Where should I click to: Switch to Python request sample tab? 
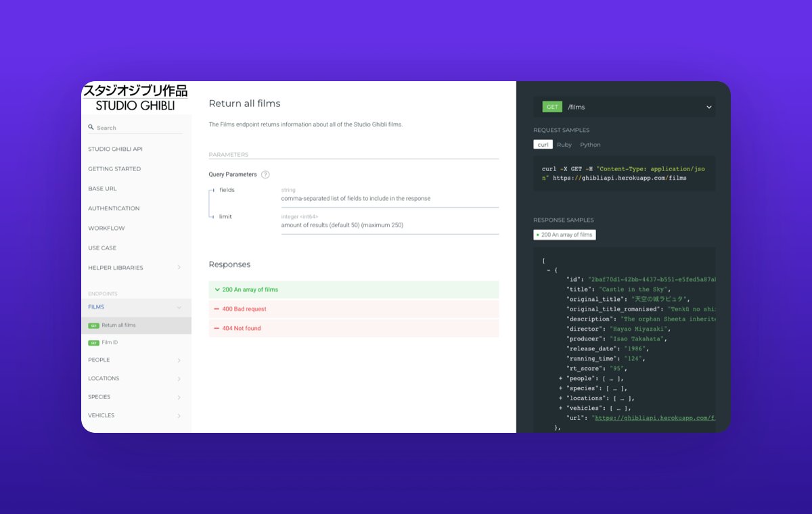click(x=590, y=145)
